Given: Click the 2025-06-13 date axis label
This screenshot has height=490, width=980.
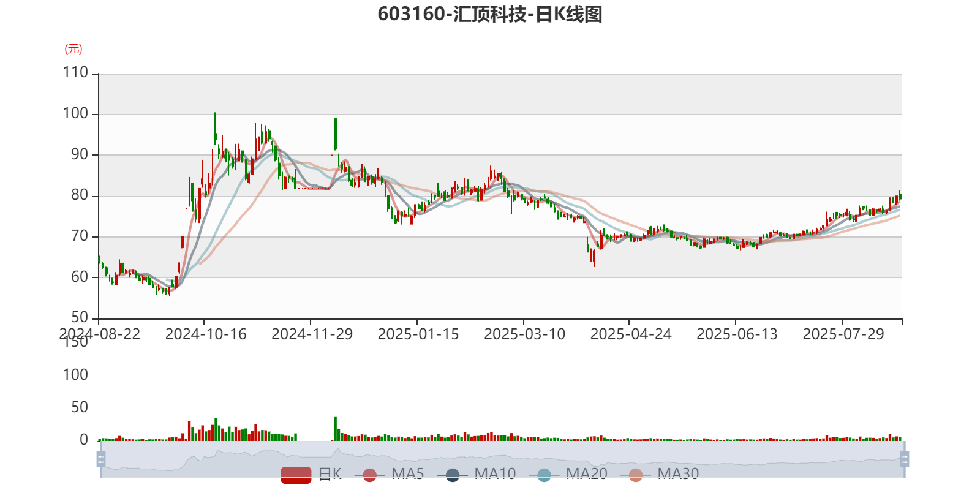Looking at the screenshot, I should 737,334.
